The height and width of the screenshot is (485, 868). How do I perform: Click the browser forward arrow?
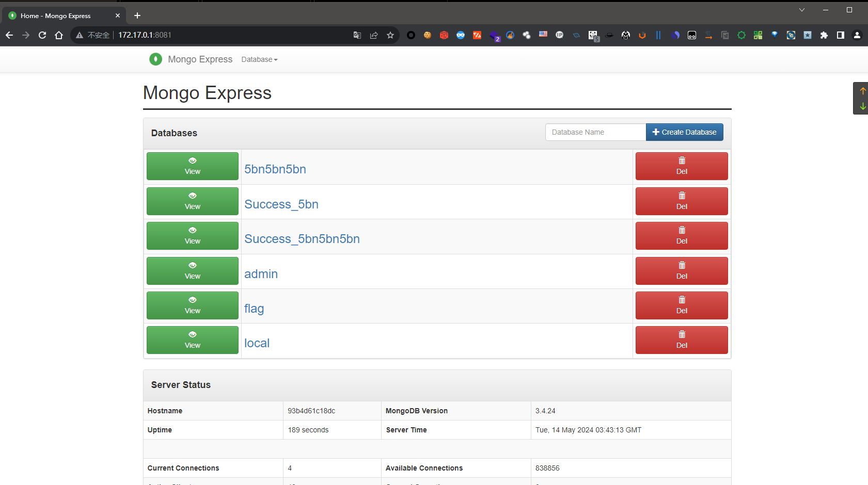point(26,35)
